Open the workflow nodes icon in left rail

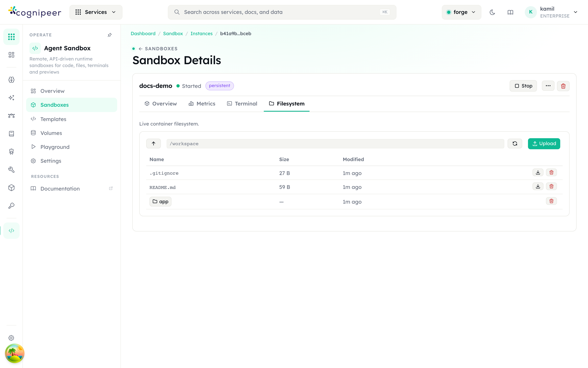click(11, 116)
